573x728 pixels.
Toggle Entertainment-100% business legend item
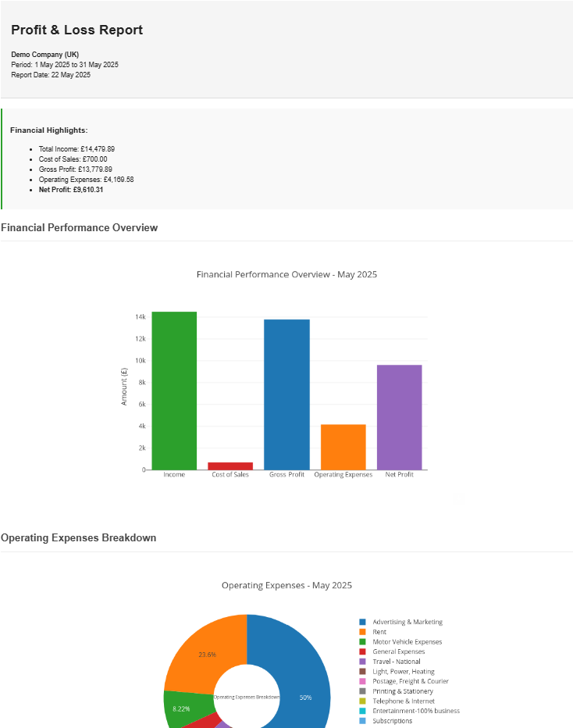(415, 711)
